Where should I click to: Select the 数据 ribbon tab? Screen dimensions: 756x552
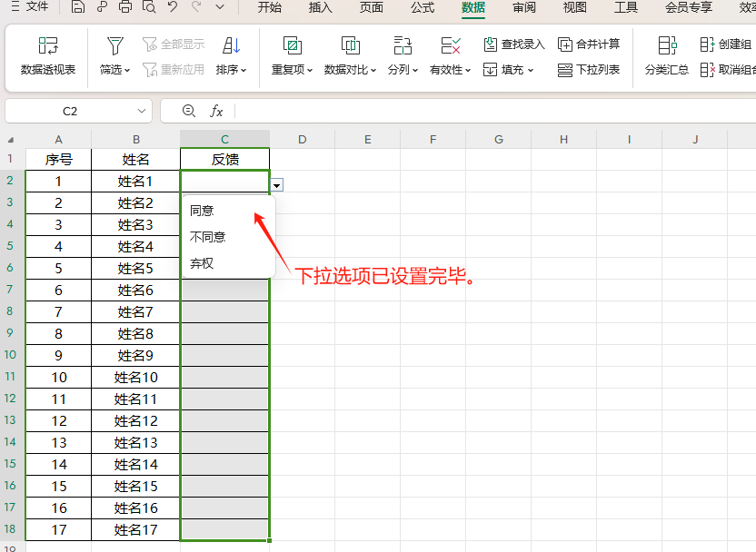473,7
